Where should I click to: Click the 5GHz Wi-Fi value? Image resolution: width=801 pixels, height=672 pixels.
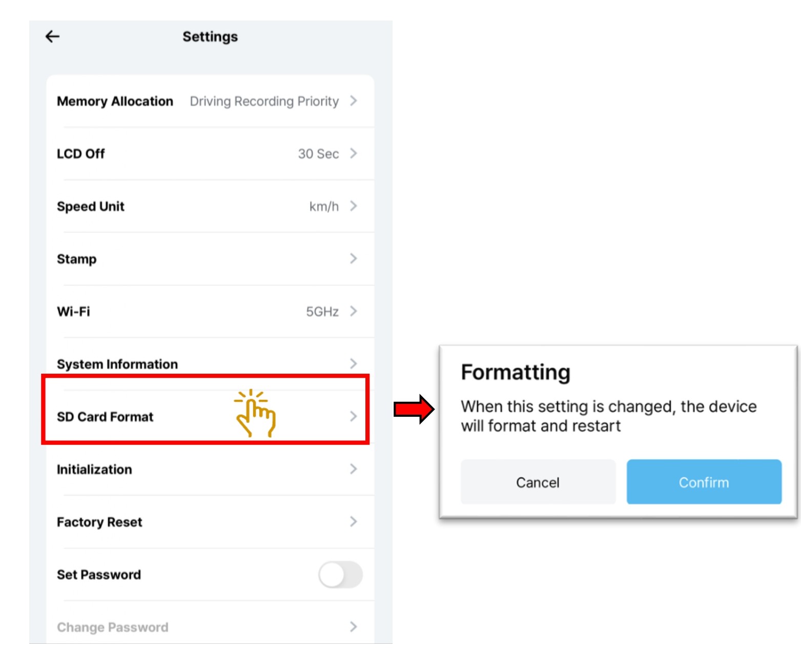click(x=322, y=312)
